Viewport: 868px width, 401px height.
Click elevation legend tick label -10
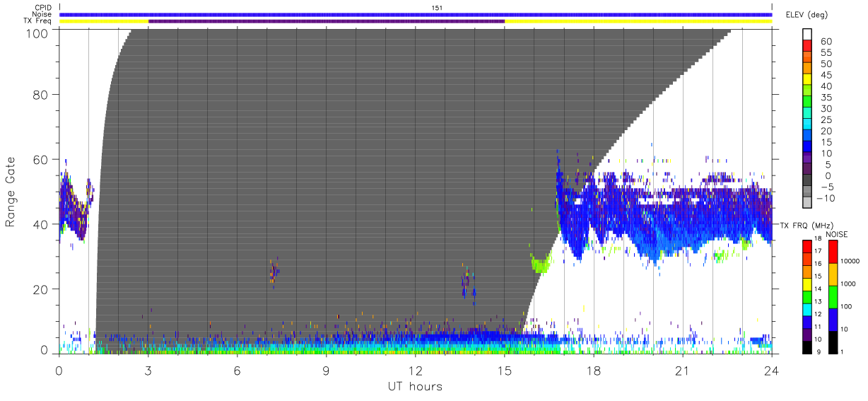(x=826, y=198)
